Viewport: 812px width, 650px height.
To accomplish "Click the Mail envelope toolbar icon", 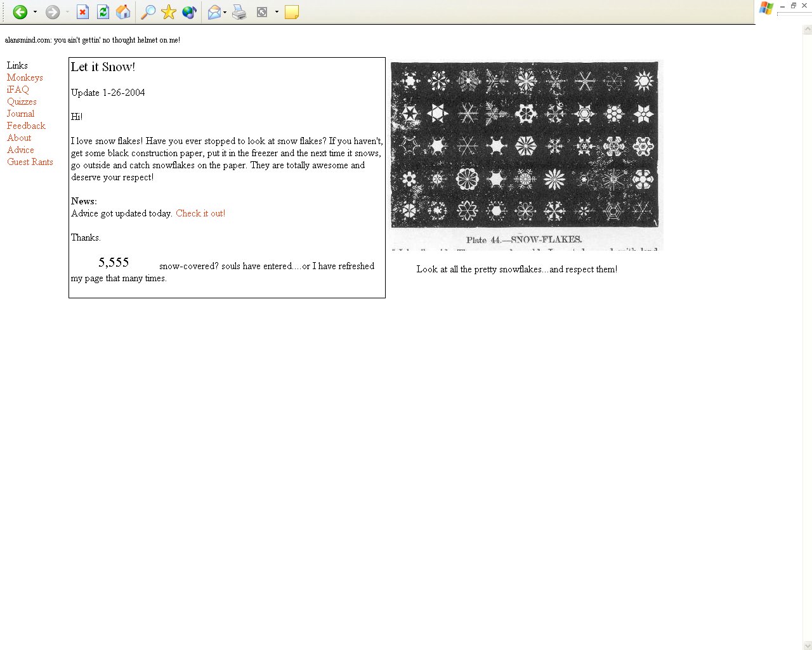I will (214, 12).
